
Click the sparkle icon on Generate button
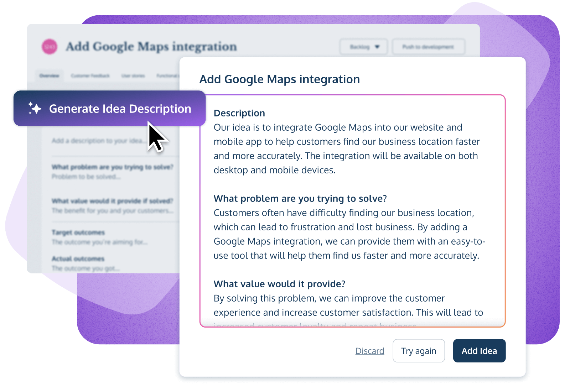pyautogui.click(x=35, y=108)
